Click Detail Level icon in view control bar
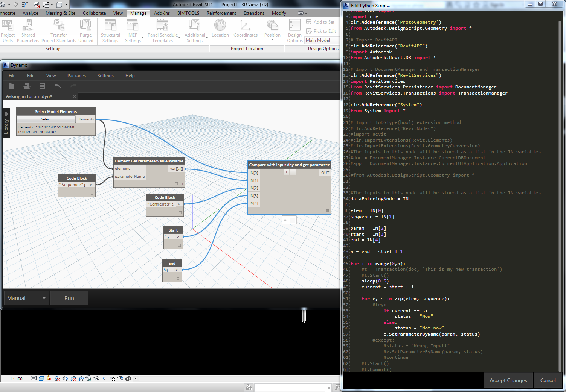Image resolution: width=566 pixels, height=392 pixels. click(34, 378)
